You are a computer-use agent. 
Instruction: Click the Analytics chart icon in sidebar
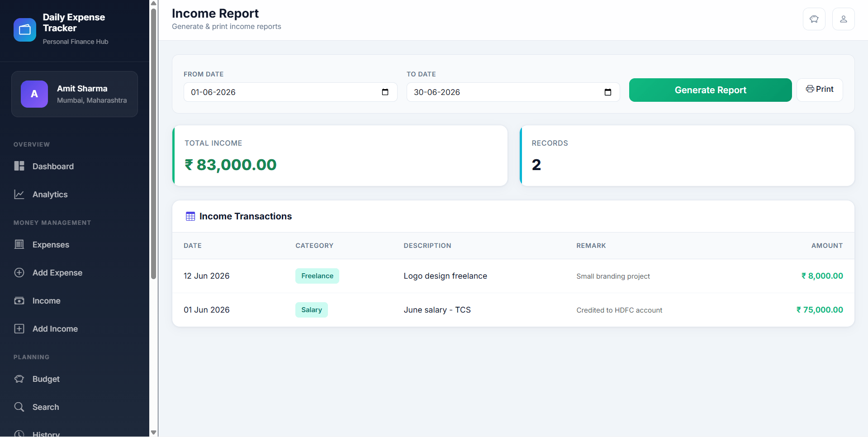point(19,194)
